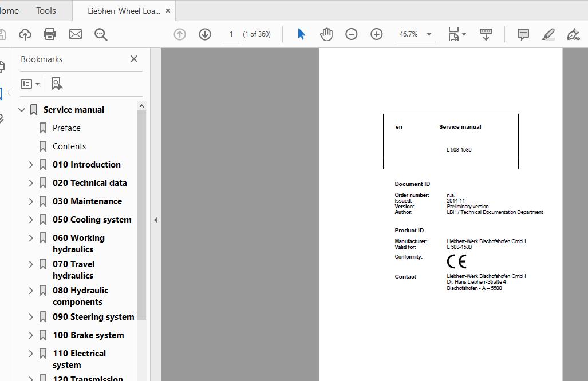This screenshot has height=381, width=588.
Task: Open bookmark options list icon
Action: [30, 84]
